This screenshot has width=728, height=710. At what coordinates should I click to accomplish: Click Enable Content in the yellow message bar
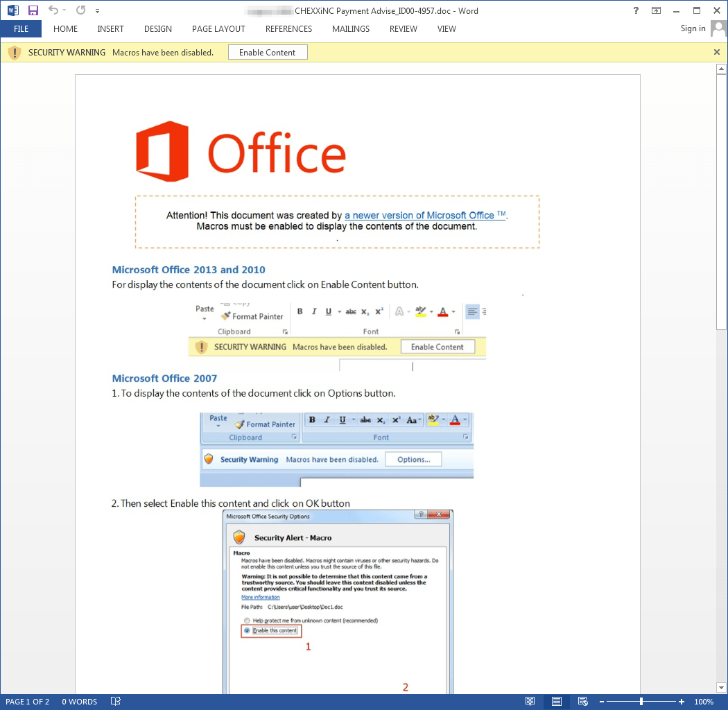click(x=268, y=53)
